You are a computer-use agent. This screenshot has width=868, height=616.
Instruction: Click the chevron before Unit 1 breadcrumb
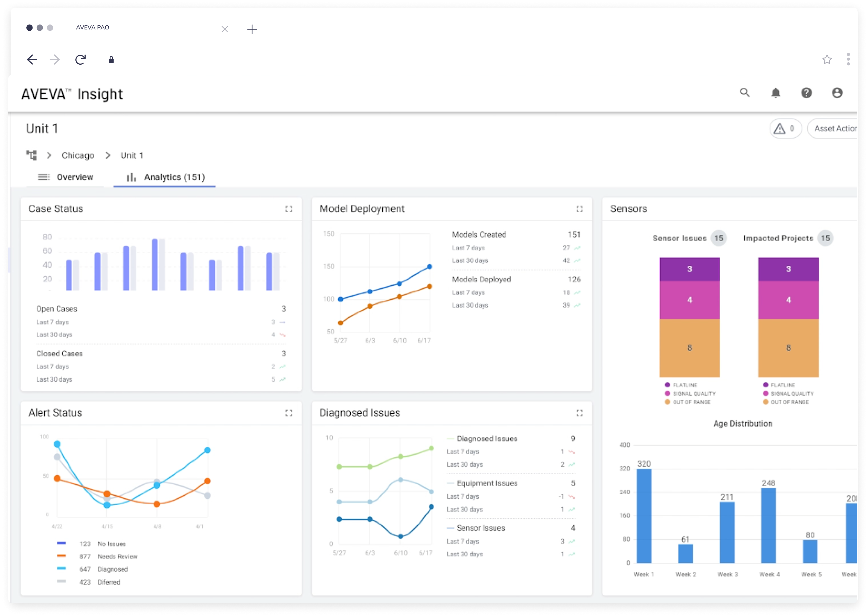point(108,156)
